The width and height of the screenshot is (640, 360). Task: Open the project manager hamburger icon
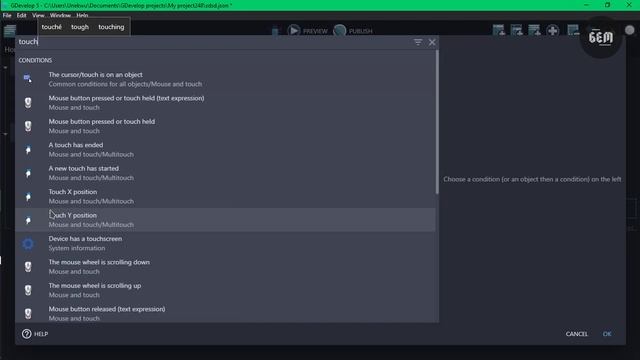tap(9, 31)
